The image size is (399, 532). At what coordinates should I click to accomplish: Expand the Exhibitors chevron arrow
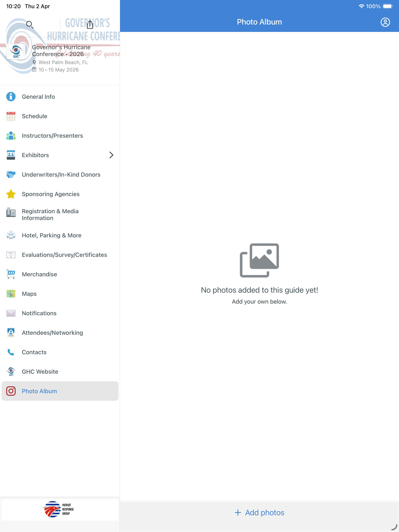tap(111, 155)
